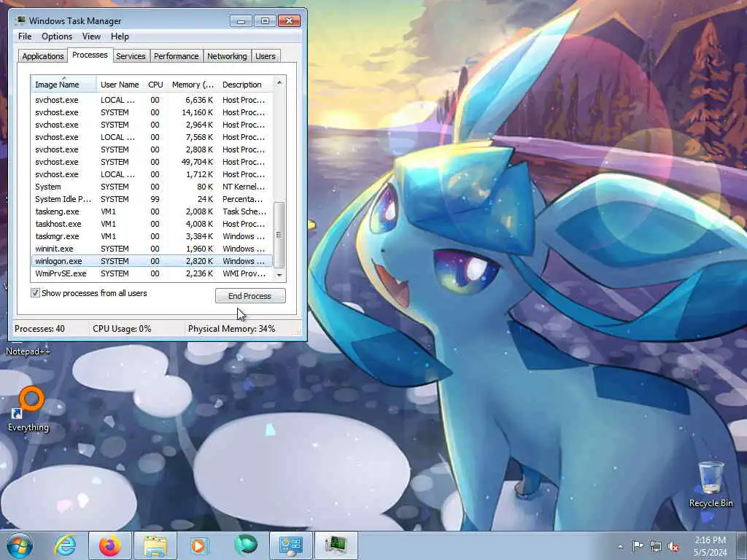Select the Recycle Bin desktop icon
The image size is (747, 560).
pyautogui.click(x=711, y=484)
